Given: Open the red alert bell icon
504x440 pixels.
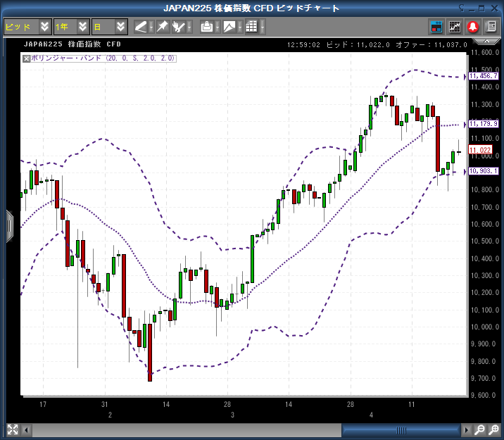Looking at the screenshot, I should tap(472, 27).
